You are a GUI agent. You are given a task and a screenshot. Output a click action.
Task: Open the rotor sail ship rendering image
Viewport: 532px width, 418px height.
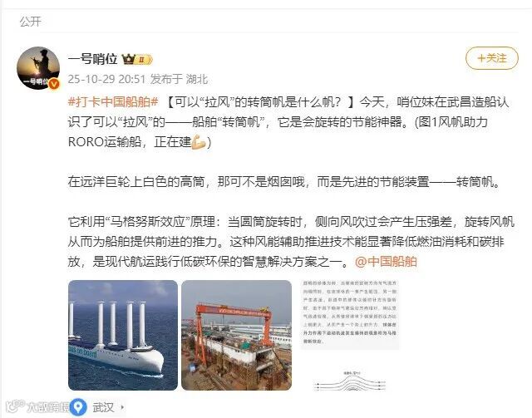tap(123, 335)
